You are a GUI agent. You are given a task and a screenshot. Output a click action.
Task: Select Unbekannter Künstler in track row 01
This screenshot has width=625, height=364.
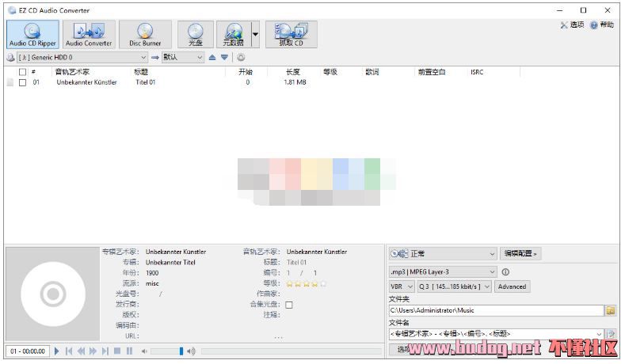[86, 82]
